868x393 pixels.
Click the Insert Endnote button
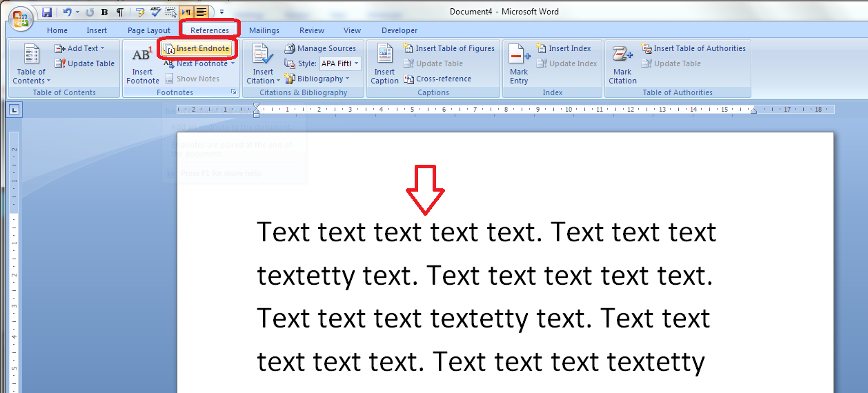[197, 48]
